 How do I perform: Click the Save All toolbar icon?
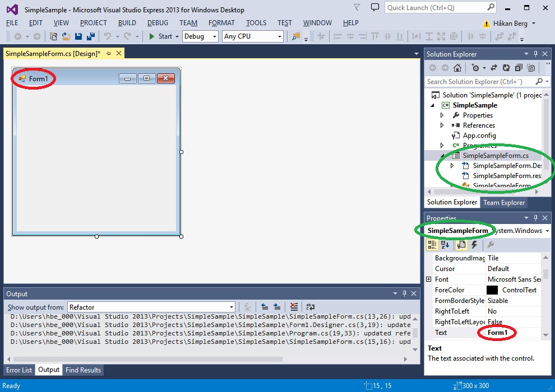pyautogui.click(x=91, y=36)
